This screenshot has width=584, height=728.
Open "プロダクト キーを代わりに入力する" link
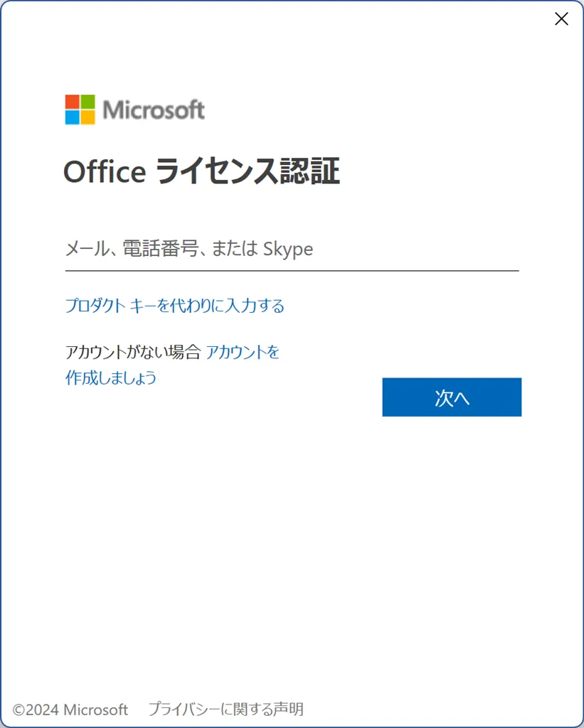point(174,306)
